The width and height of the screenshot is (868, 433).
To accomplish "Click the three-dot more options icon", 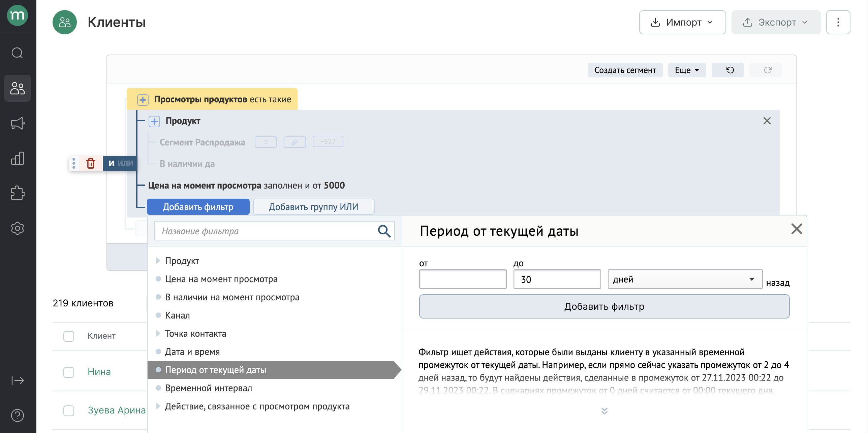I will [x=839, y=22].
